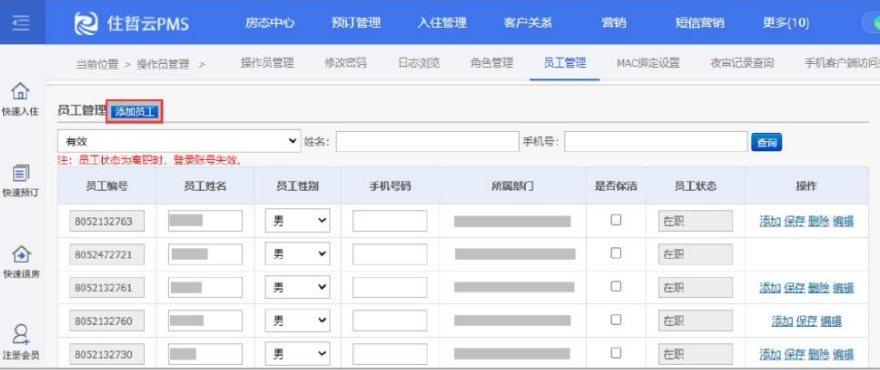This screenshot has width=880, height=370.
Task: Open 注册会员 person icon in sidebar
Action: 20,335
